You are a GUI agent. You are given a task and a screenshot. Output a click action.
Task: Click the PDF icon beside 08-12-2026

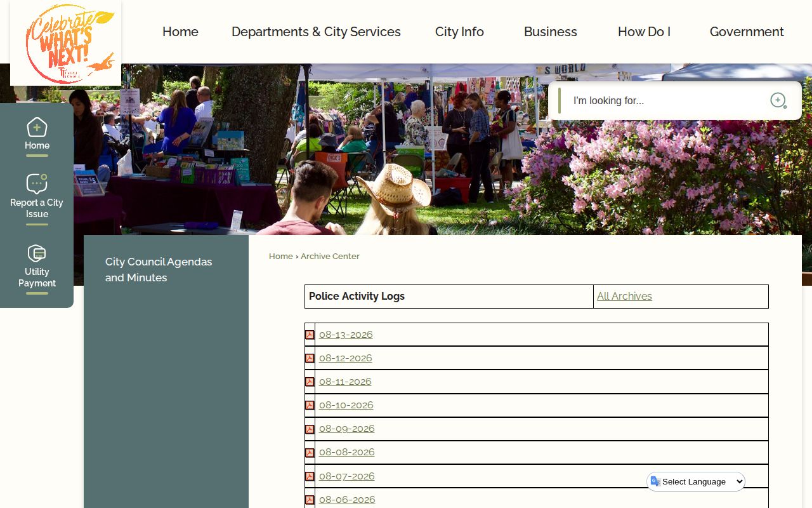coord(310,358)
